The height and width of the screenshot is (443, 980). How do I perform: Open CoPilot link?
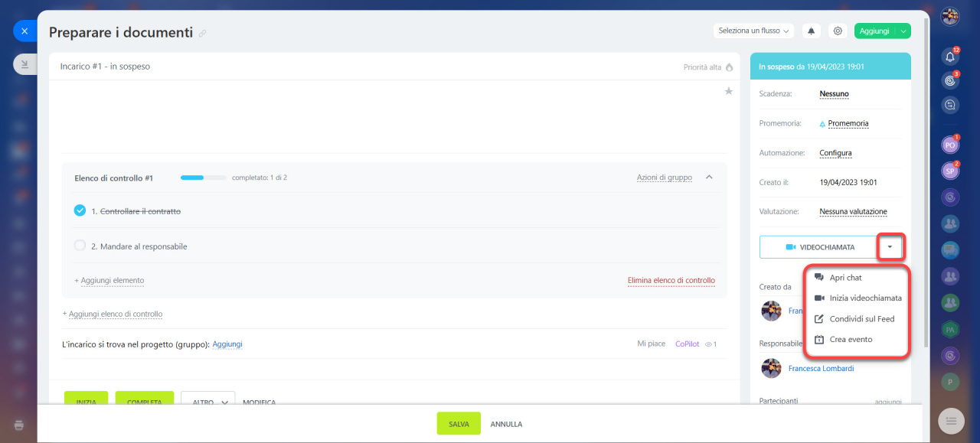coord(687,344)
